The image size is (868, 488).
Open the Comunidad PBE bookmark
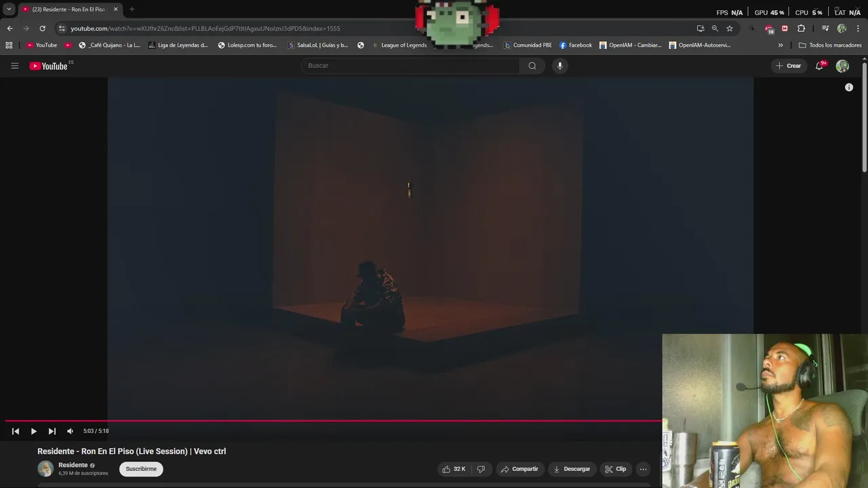point(528,45)
